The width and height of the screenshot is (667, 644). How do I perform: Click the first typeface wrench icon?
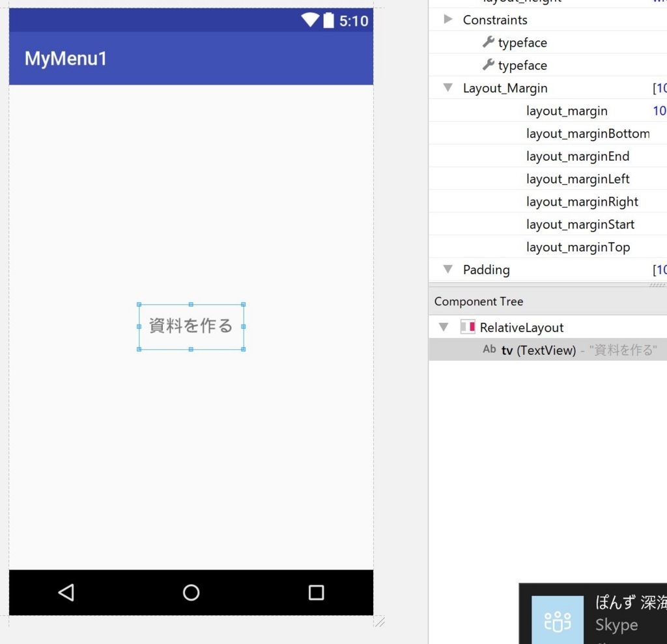point(489,42)
